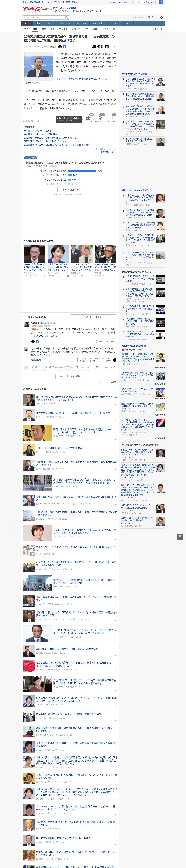Click the main article photo of 斉藤代表
Viewport: 186px width, 868px height.
click(x=39, y=66)
